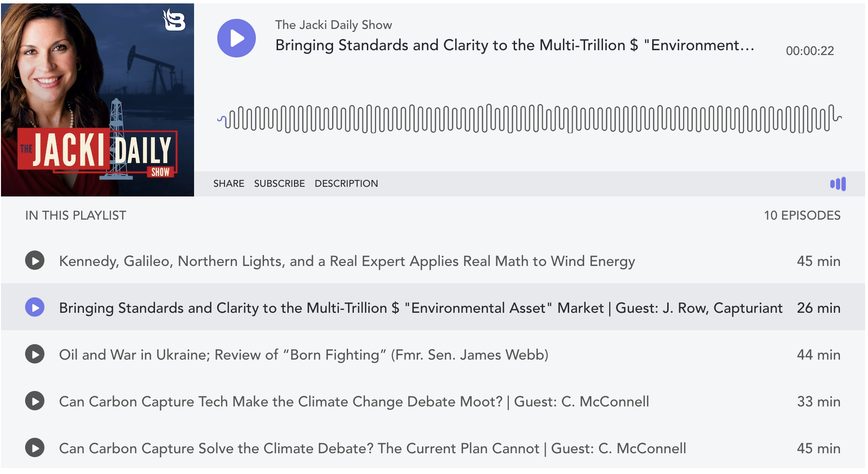Image resolution: width=868 pixels, height=474 pixels.
Task: Play the Oil and War in Ukraine episode
Action: 35,354
